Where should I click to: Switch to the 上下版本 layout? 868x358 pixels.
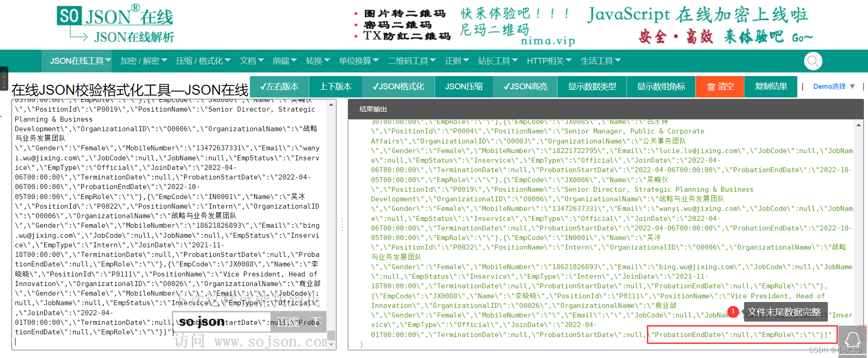(x=336, y=87)
